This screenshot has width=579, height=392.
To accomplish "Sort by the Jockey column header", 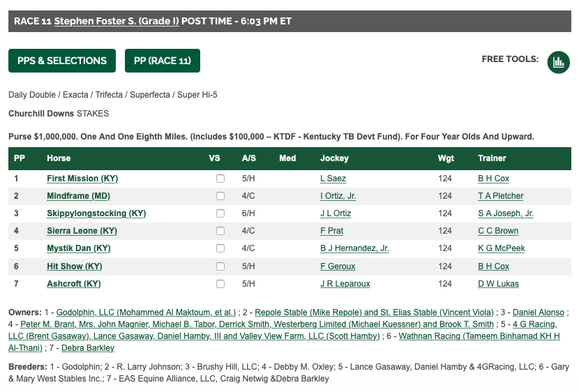I will [x=334, y=158].
